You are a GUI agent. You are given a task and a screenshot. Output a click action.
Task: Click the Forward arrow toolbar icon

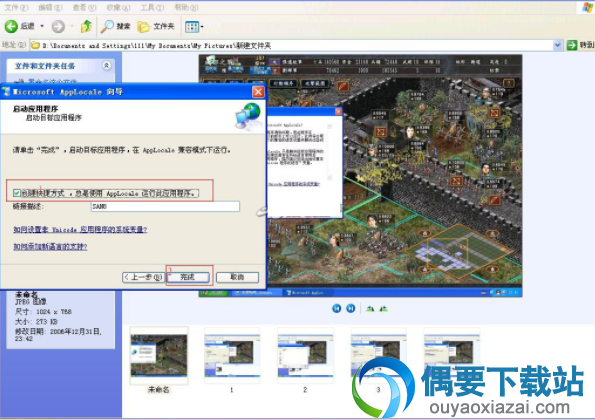click(58, 26)
